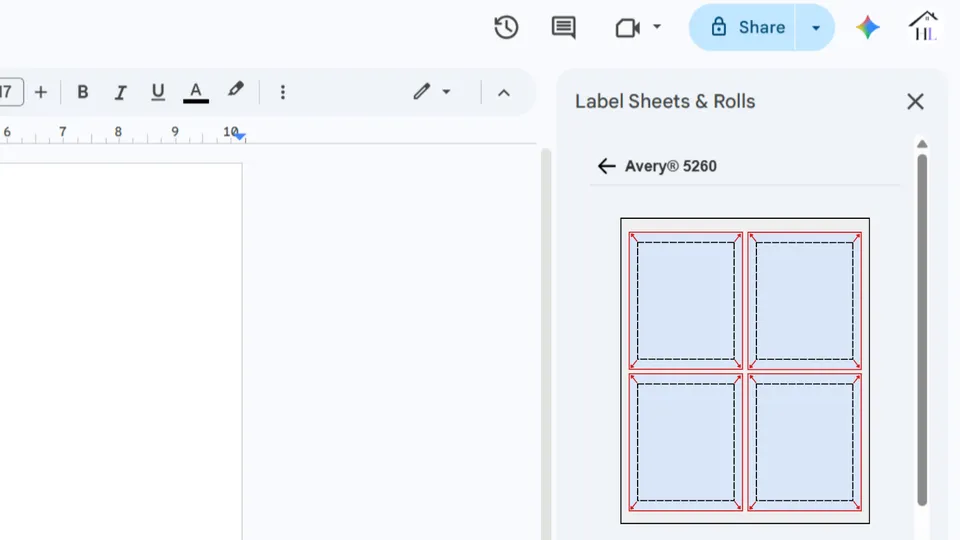This screenshot has width=960, height=540.
Task: Open version history clock icon
Action: point(506,28)
